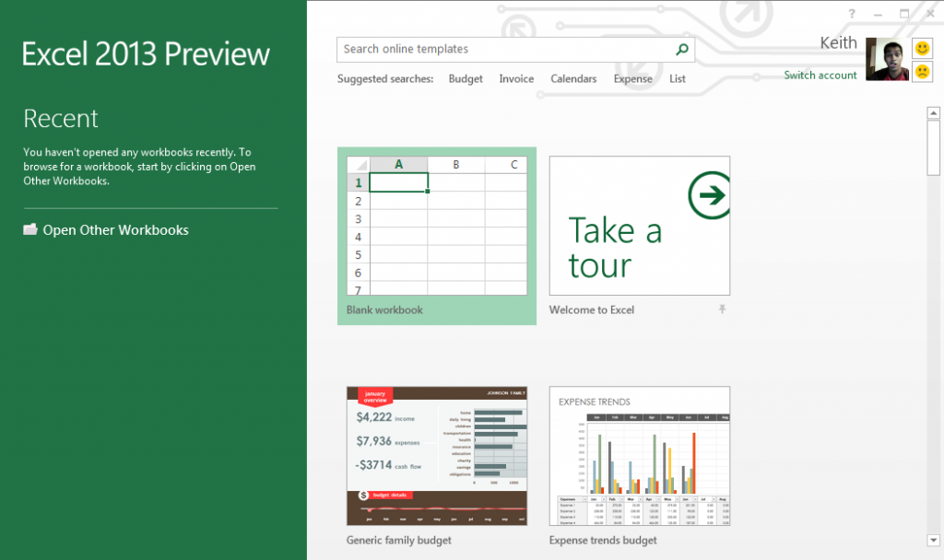Click the search magnifier icon
944x560 pixels.
681,50
